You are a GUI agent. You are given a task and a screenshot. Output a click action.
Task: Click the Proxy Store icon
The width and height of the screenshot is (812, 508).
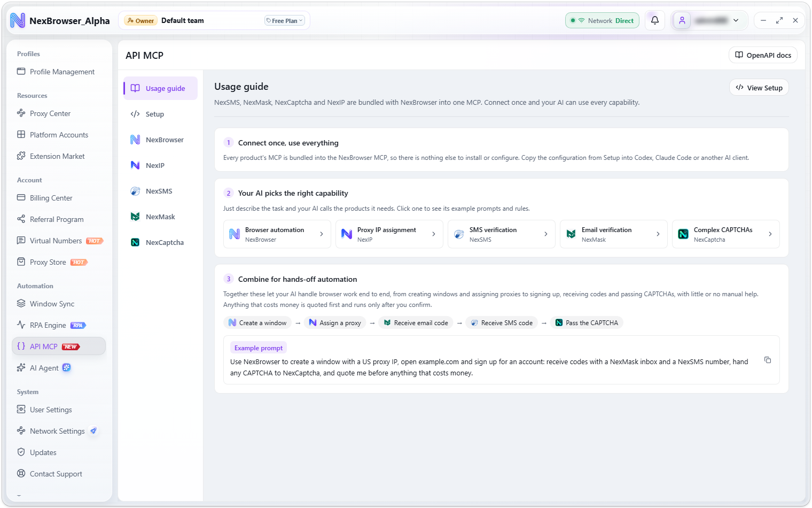[21, 262]
